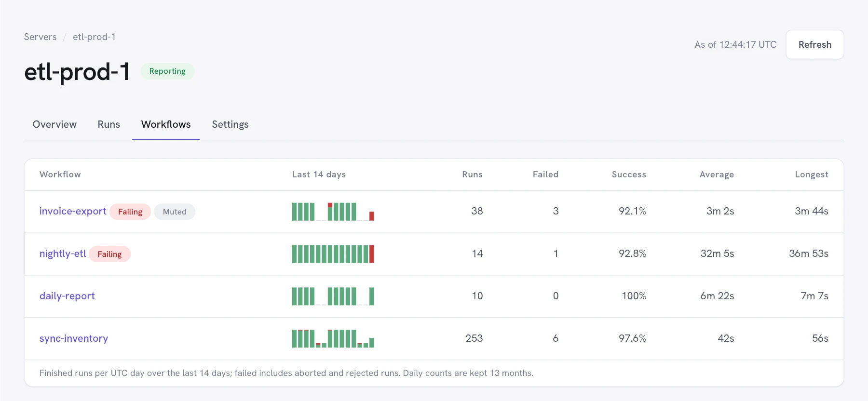868x401 pixels.
Task: Switch to the Runs tab
Action: 108,124
